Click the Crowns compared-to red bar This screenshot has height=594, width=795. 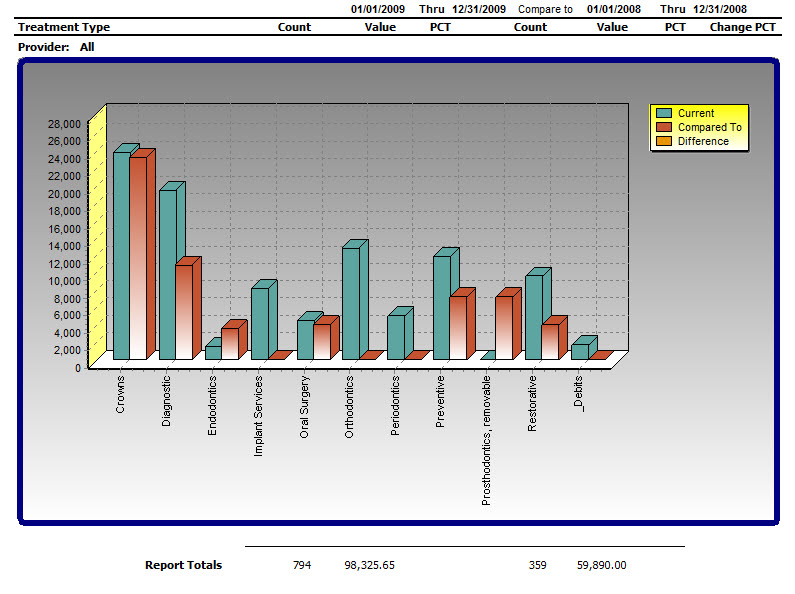pos(138,258)
